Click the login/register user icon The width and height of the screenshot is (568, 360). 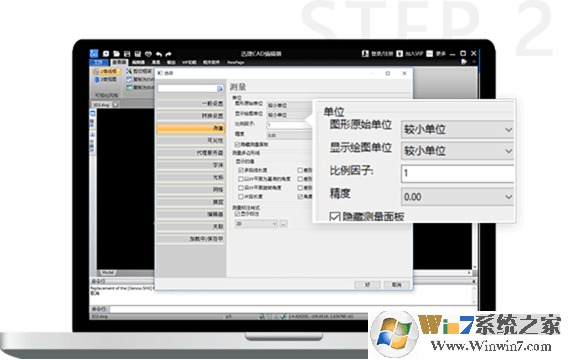[x=365, y=54]
